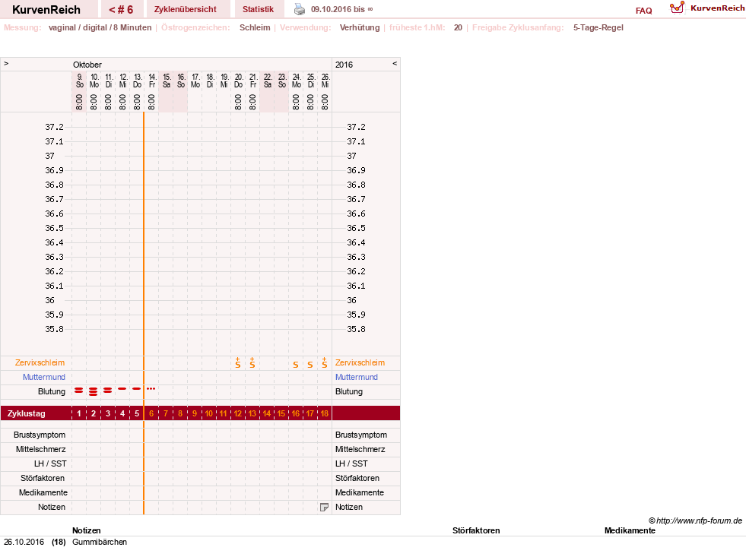Screen dimensions: 746x560
Task: Click light bleeding mark on cycle day 4
Action: tap(122, 389)
